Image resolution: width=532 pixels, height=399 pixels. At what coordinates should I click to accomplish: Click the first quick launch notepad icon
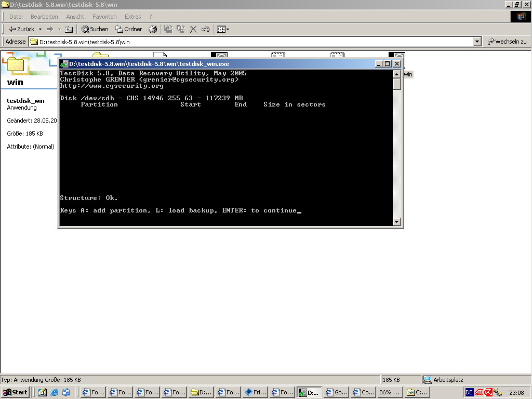43,392
